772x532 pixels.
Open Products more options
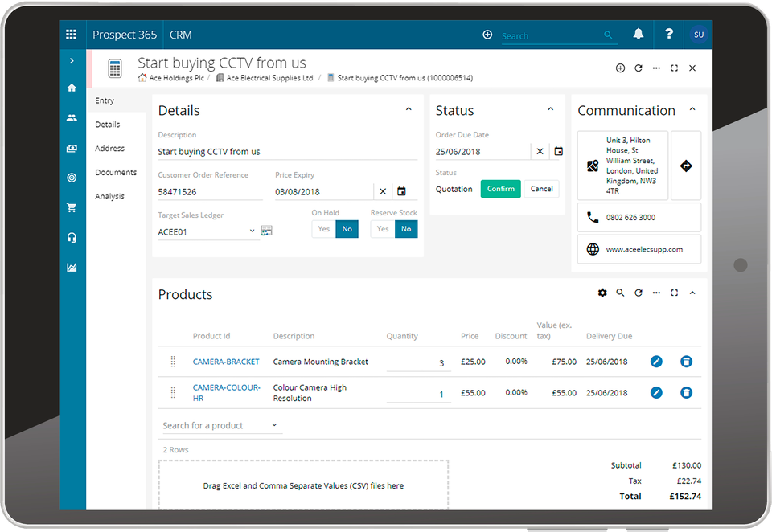coord(656,293)
